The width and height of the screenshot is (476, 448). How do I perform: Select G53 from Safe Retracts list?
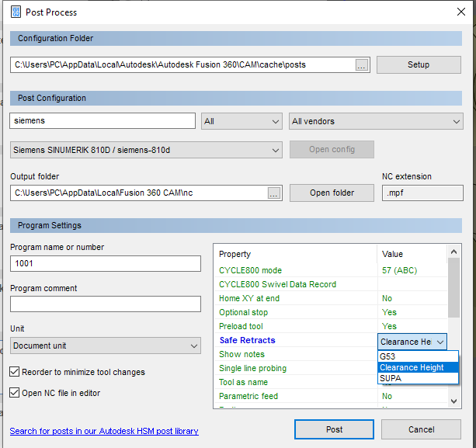tap(418, 356)
